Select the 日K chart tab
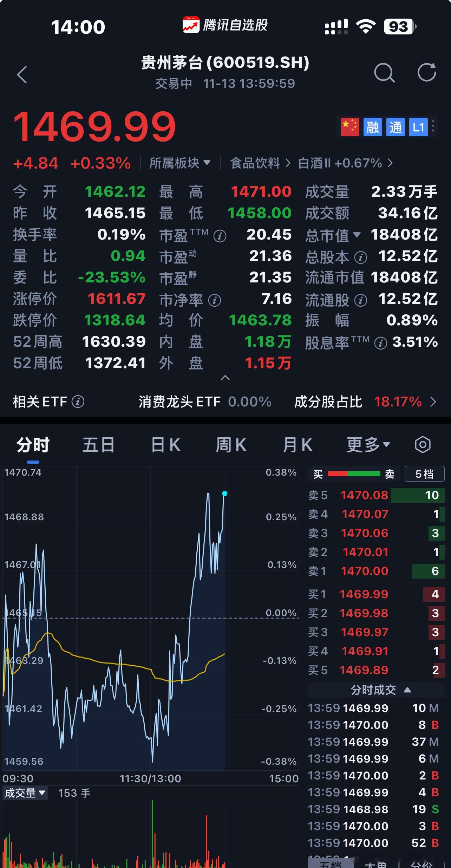 pos(166,445)
